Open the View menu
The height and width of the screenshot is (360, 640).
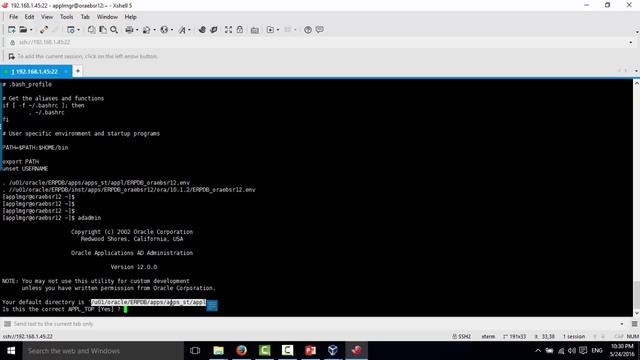47,17
